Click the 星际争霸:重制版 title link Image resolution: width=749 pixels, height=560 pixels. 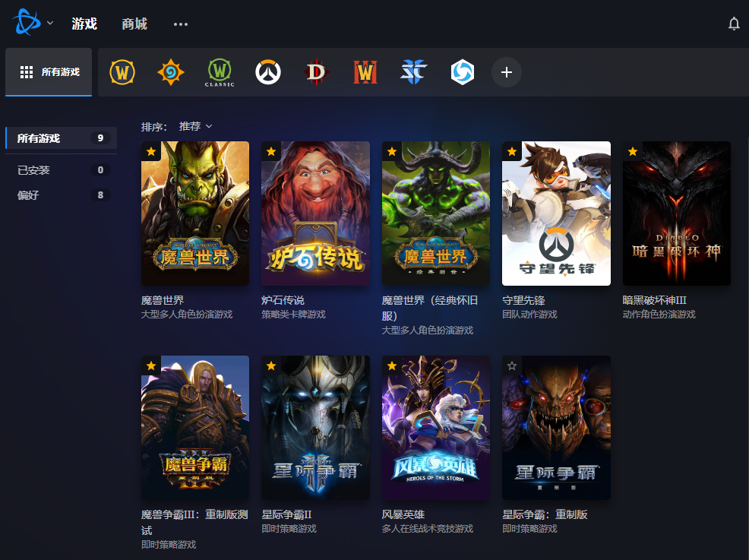click(545, 514)
